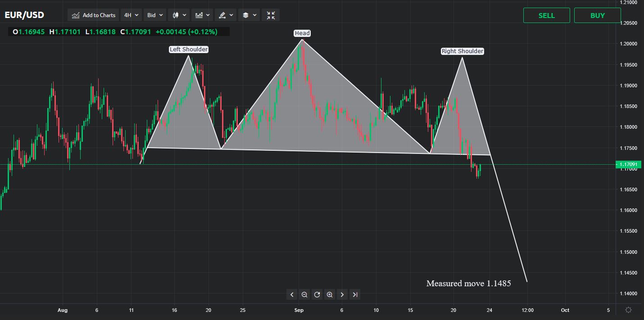Viewport: 644px width, 320px height.
Task: Click the 12:00 time axis label
Action: click(x=527, y=310)
